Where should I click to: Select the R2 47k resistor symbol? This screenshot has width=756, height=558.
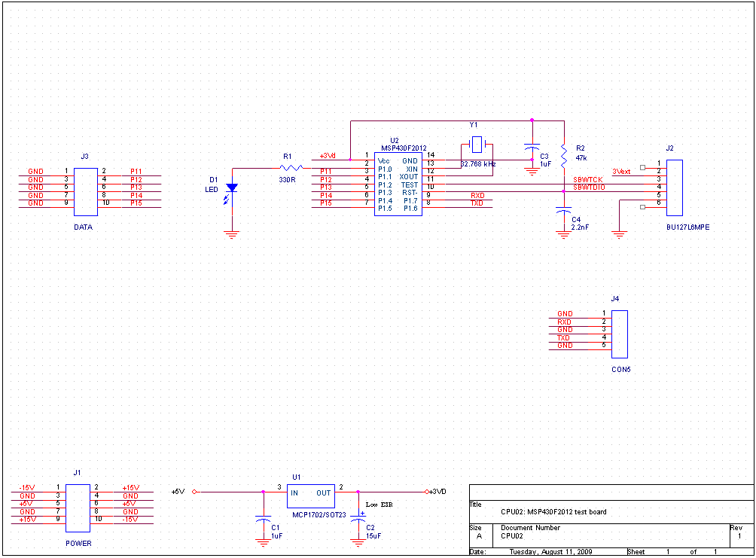click(x=563, y=154)
